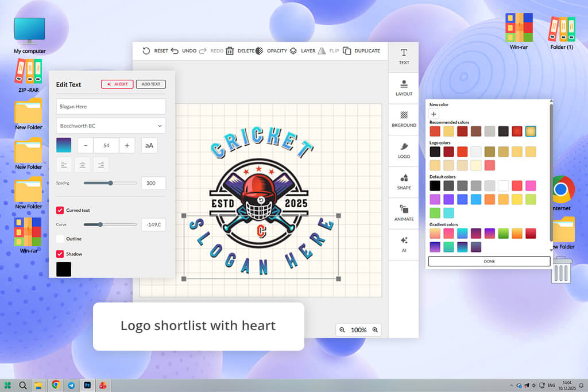Open taskbar search
588x392 pixels.
23,385
